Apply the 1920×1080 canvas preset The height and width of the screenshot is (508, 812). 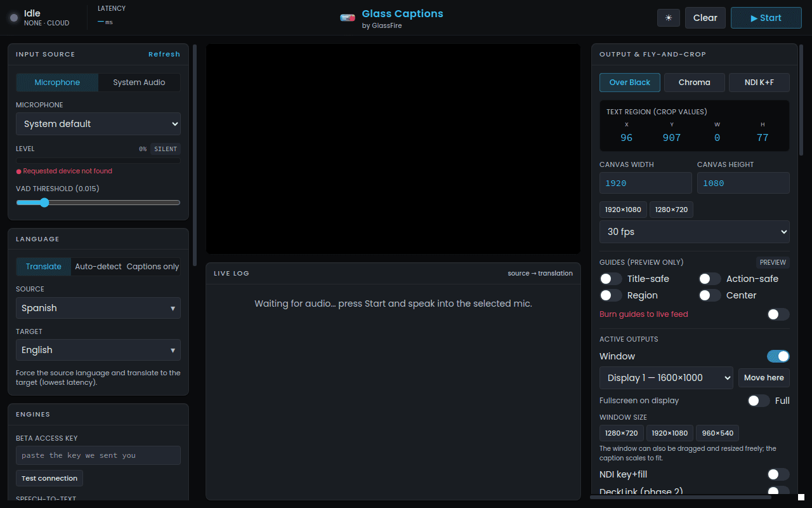[623, 210]
